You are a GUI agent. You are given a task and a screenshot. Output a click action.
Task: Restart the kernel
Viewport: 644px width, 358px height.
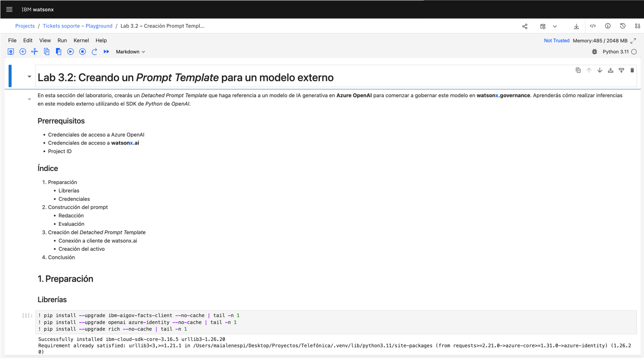(x=94, y=52)
